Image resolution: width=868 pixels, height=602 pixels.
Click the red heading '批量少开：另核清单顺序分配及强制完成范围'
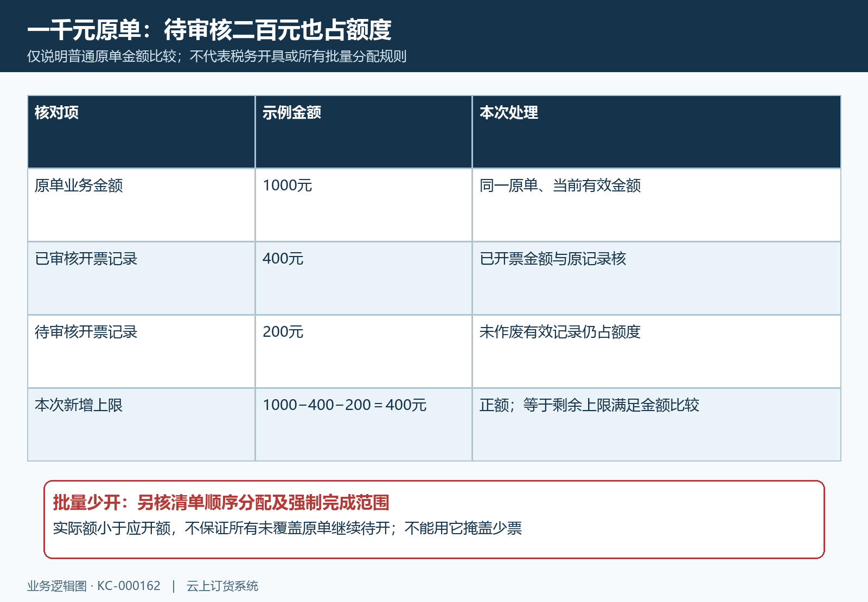coord(221,503)
